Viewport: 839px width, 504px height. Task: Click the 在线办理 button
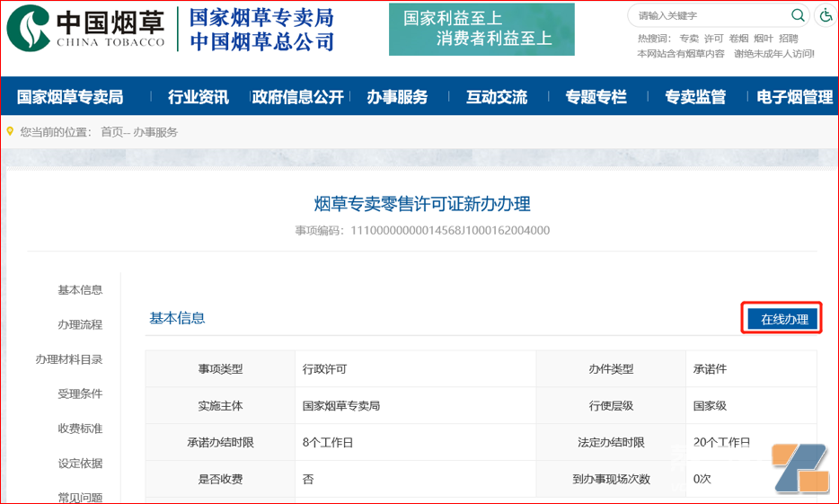coord(784,319)
